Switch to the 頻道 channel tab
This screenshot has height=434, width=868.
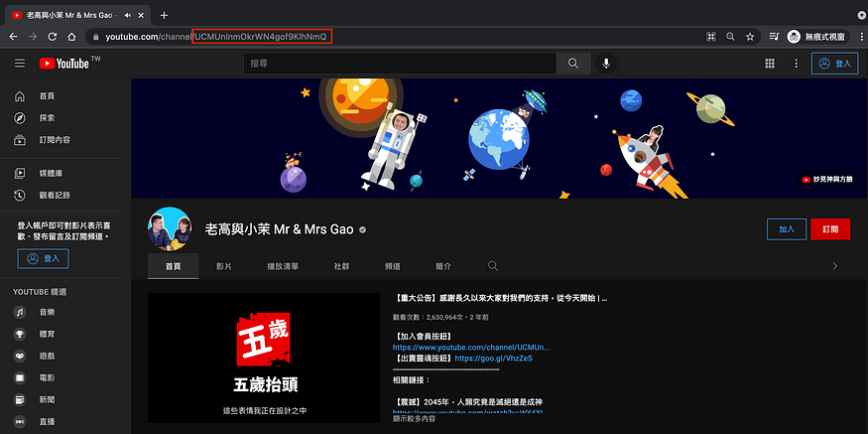(x=393, y=266)
